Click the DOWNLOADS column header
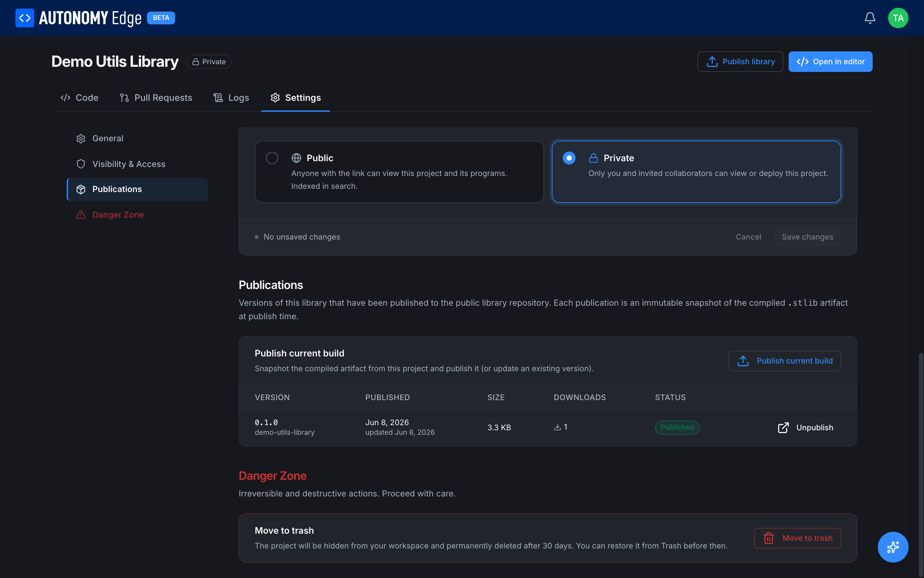The image size is (924, 578). pyautogui.click(x=580, y=398)
